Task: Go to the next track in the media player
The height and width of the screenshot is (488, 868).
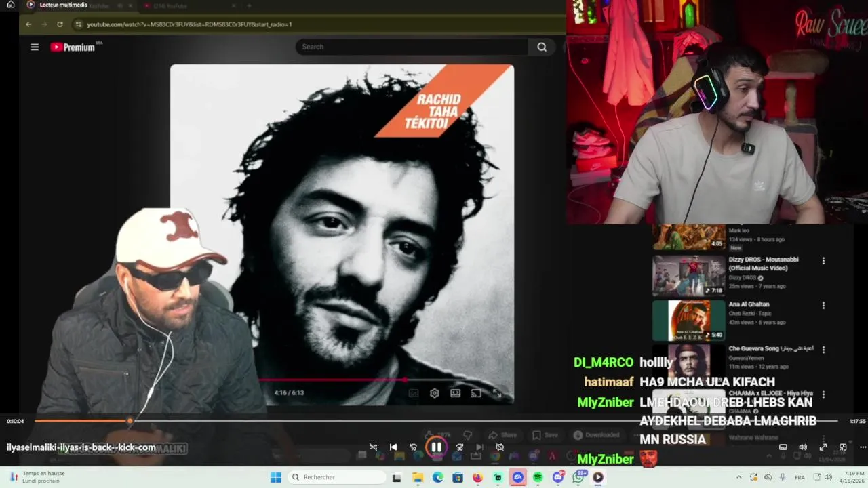Action: (479, 447)
